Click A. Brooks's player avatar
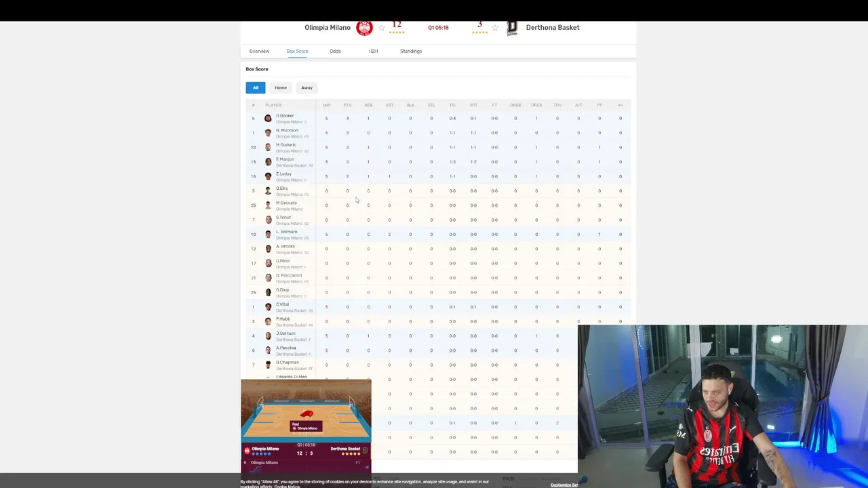The image size is (868, 488). click(268, 249)
